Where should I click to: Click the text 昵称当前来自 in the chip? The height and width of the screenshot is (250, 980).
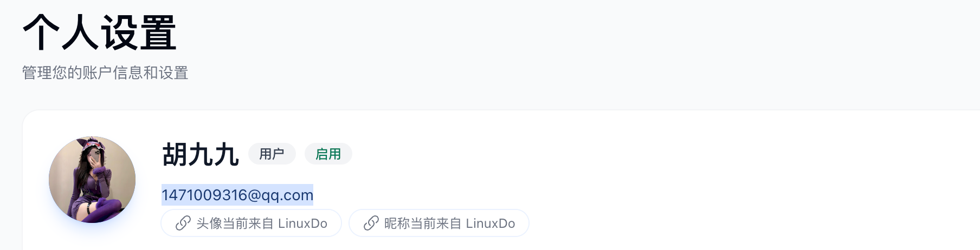coord(423,223)
